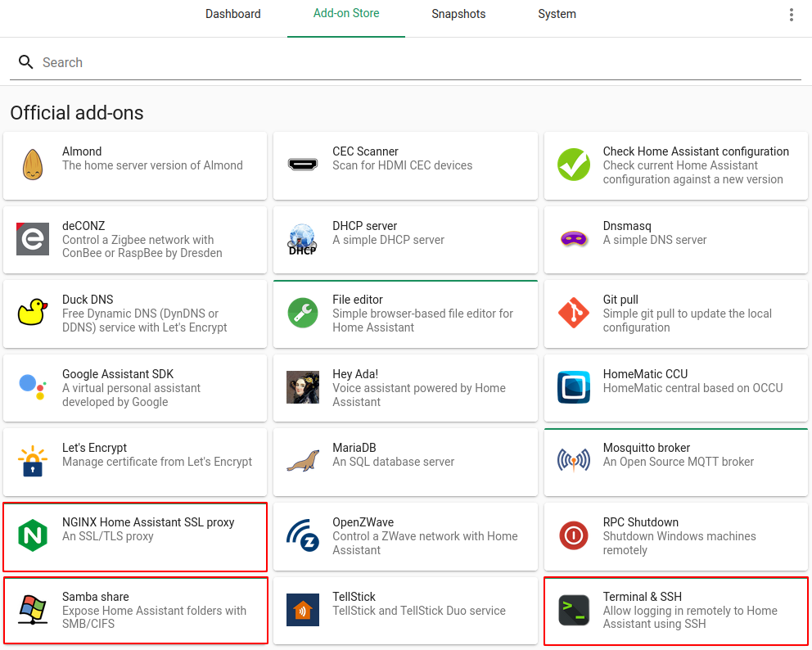Click the CEC Scanner HDMI port icon
Image resolution: width=812 pixels, height=650 pixels.
302,165
